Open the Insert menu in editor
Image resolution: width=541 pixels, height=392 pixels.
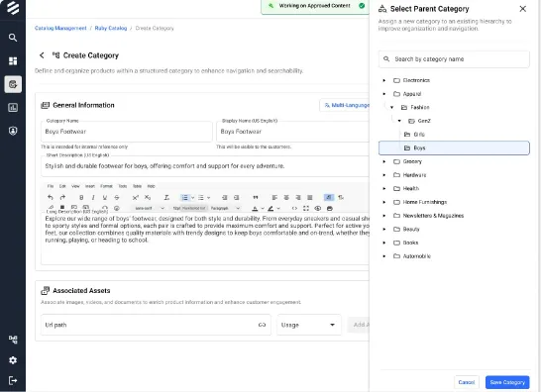90,186
